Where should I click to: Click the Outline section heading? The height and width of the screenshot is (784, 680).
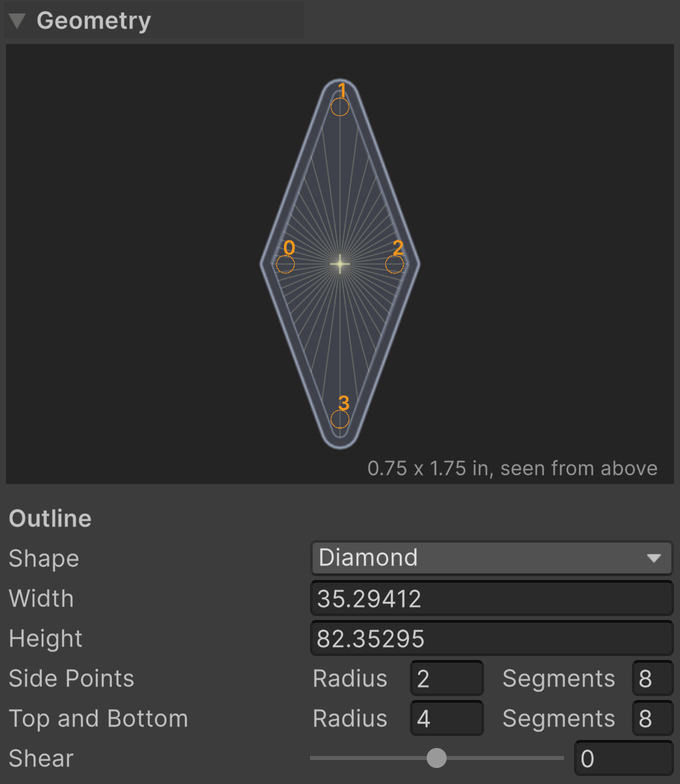50,518
